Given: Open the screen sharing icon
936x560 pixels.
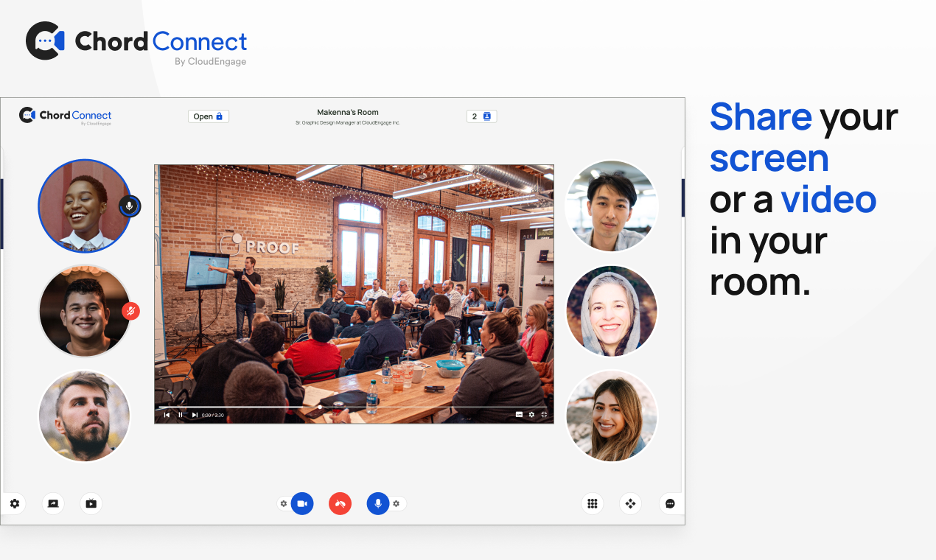Looking at the screenshot, I should click(52, 503).
